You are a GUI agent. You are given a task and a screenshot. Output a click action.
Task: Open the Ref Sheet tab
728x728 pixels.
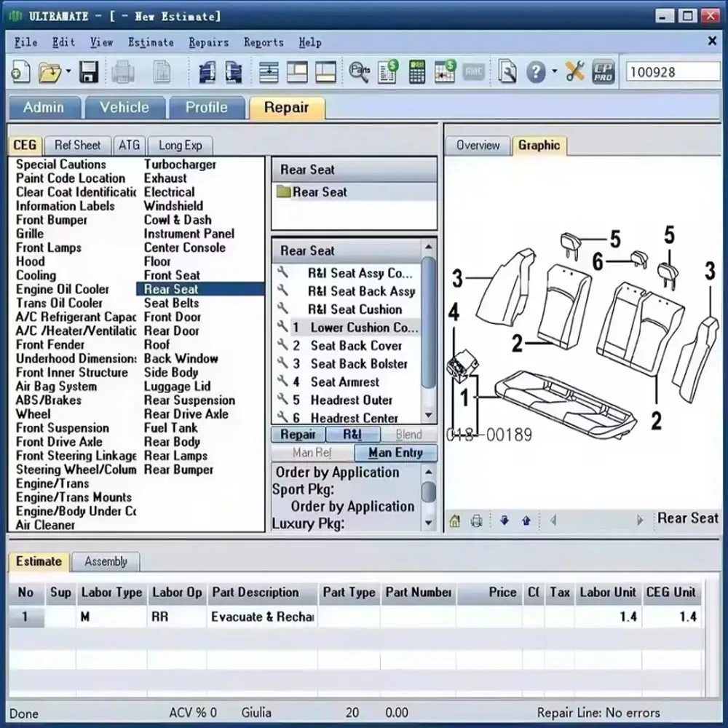pyautogui.click(x=78, y=146)
